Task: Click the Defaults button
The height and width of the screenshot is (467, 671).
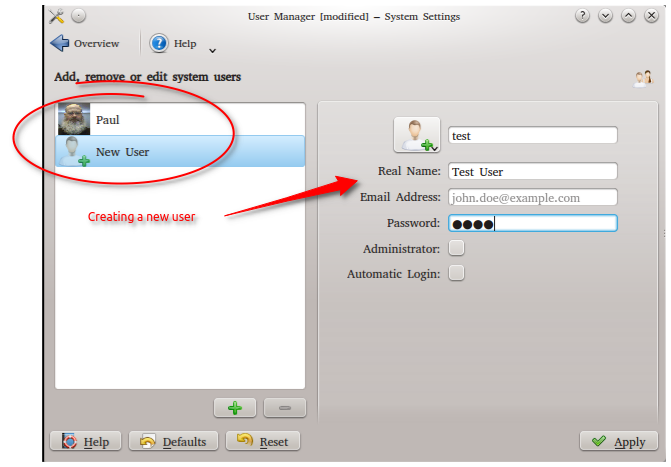Action: pyautogui.click(x=174, y=441)
